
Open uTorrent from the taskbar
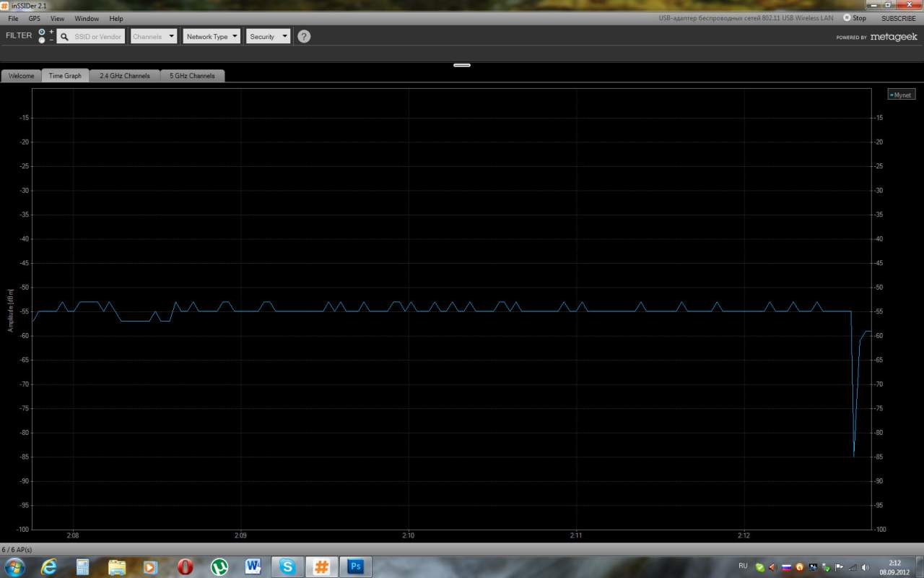pos(219,566)
